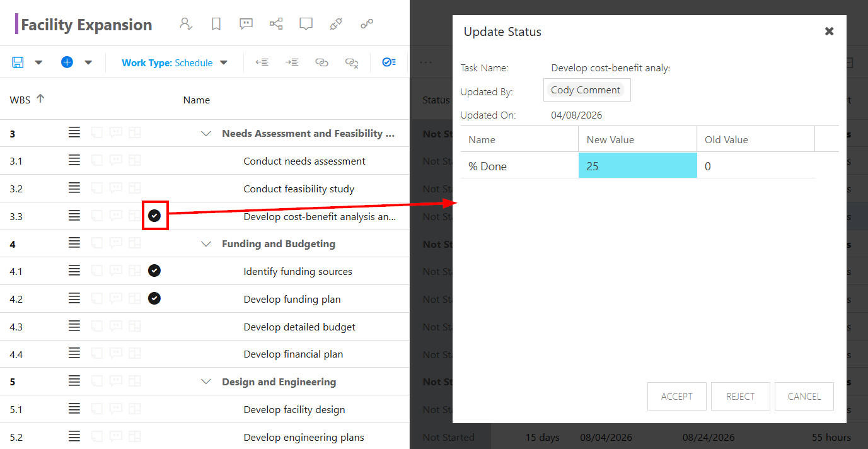Select the Develop detailed budget task
This screenshot has height=449, width=868.
click(299, 327)
